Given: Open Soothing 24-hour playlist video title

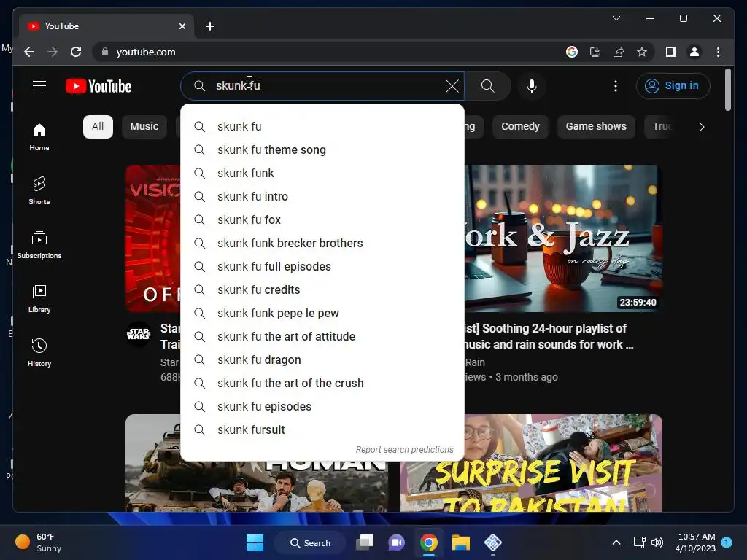Looking at the screenshot, I should click(549, 336).
